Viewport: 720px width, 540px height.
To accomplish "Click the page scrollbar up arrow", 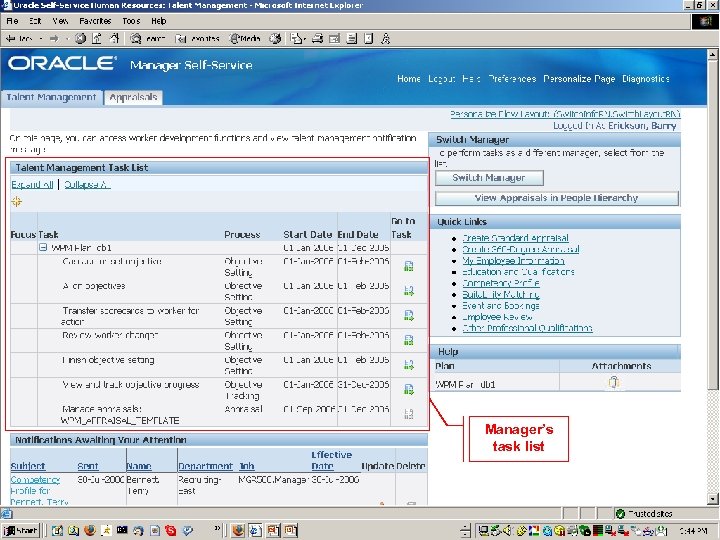I will coord(713,55).
